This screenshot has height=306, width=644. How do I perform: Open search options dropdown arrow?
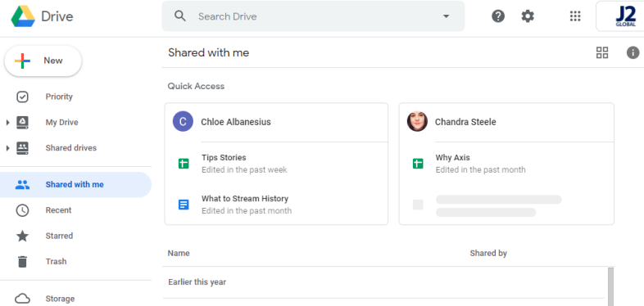[x=446, y=16]
